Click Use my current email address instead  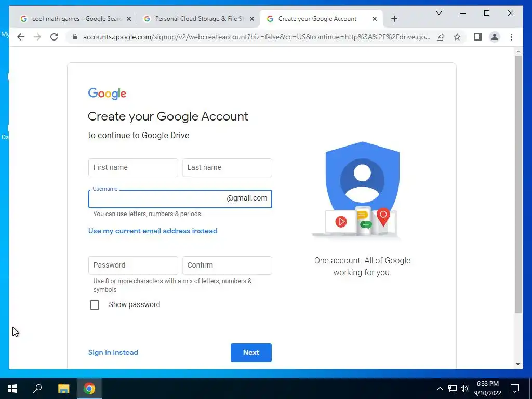tap(153, 231)
